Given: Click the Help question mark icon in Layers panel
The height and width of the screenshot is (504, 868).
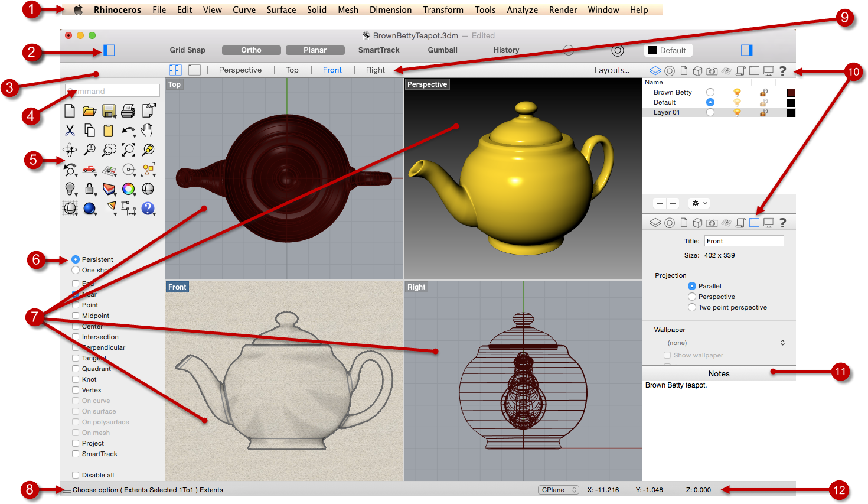Looking at the screenshot, I should pyautogui.click(x=782, y=71).
